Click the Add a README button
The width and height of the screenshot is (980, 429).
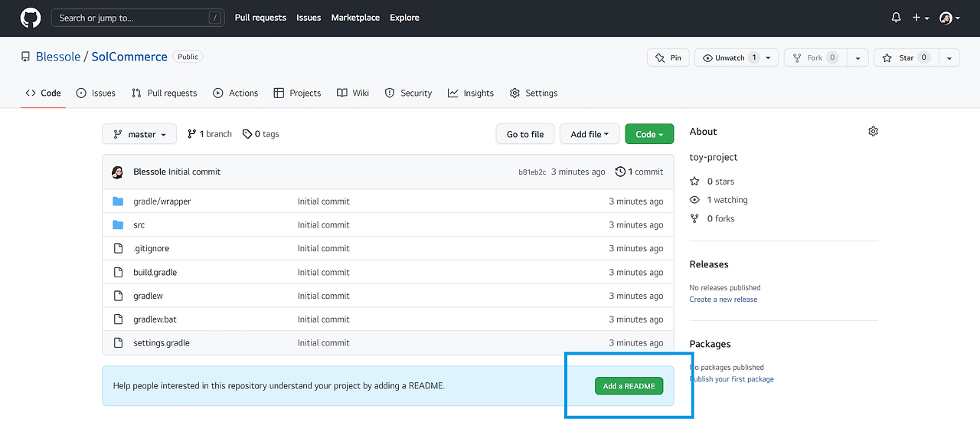(x=629, y=386)
